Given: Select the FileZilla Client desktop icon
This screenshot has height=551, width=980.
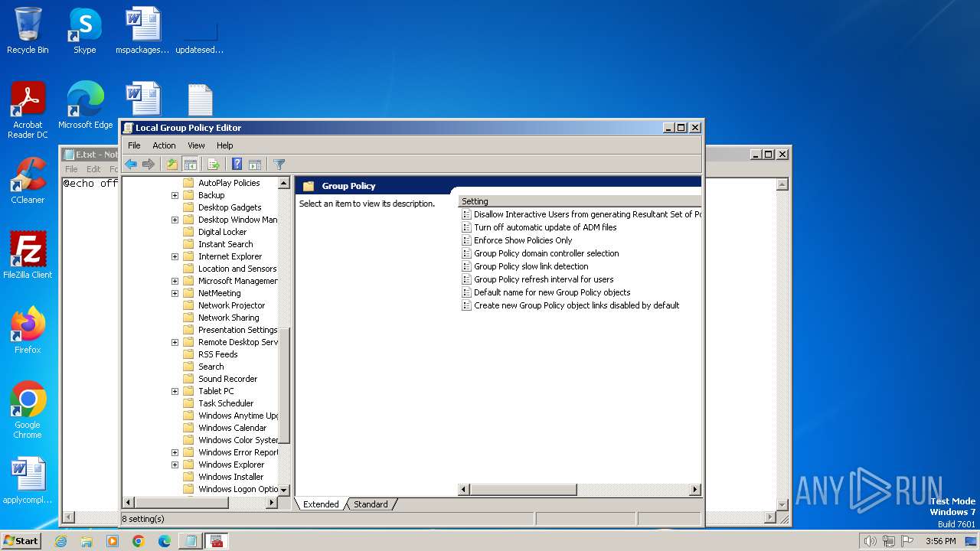Looking at the screenshot, I should pyautogui.click(x=28, y=256).
